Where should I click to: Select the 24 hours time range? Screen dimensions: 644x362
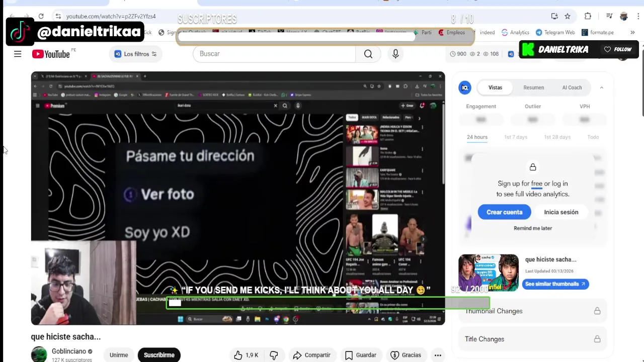[477, 137]
